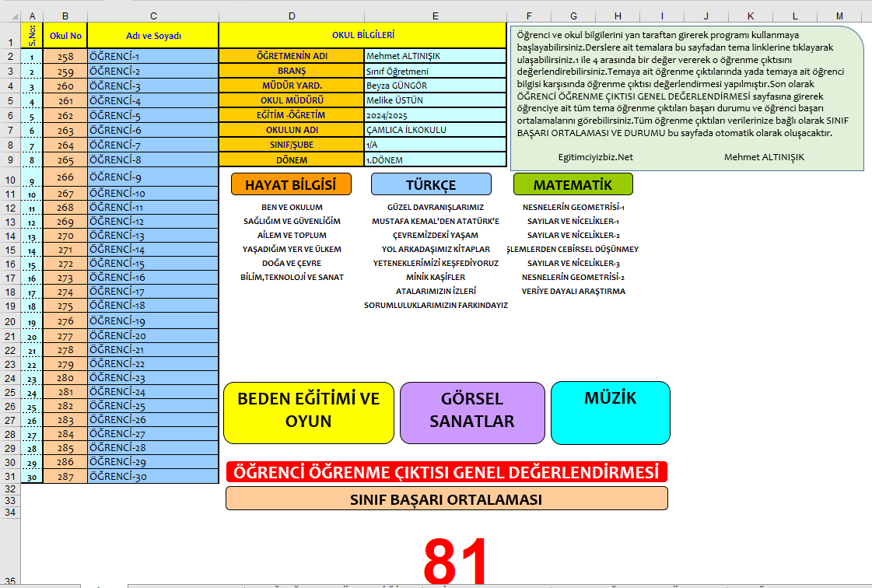
Task: Click the OKUL BİLGİLERİ header cell
Action: coord(363,35)
